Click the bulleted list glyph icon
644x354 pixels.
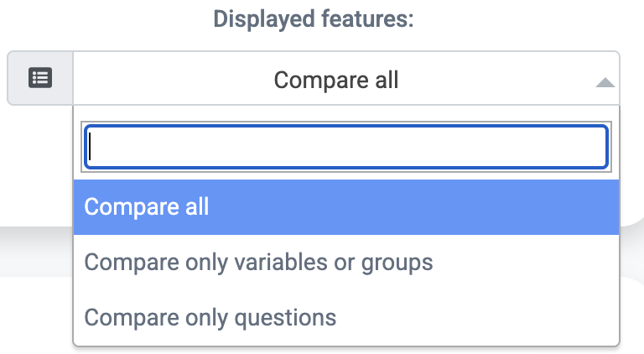click(40, 78)
